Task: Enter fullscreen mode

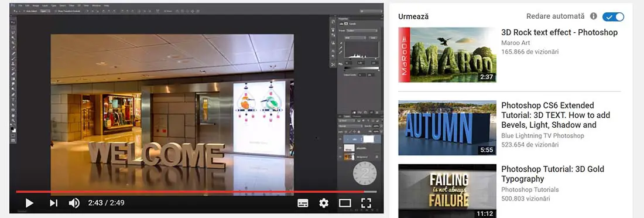Action: pos(366,203)
